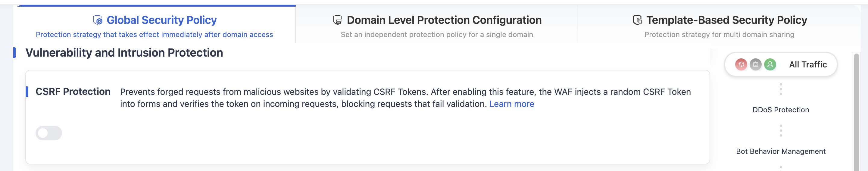Click the green user traffic icon
The width and height of the screenshot is (868, 171).
click(770, 64)
